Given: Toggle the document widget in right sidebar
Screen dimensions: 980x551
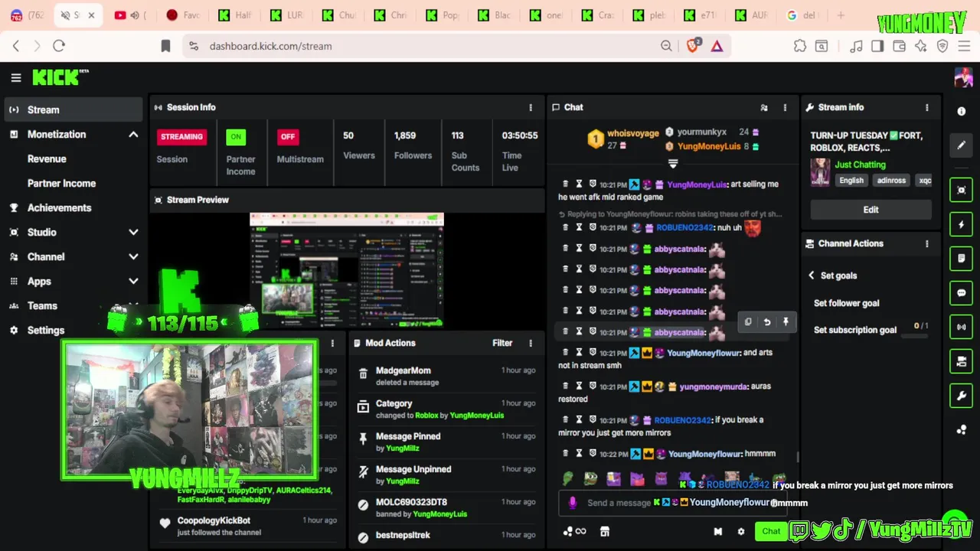Looking at the screenshot, I should click(962, 259).
